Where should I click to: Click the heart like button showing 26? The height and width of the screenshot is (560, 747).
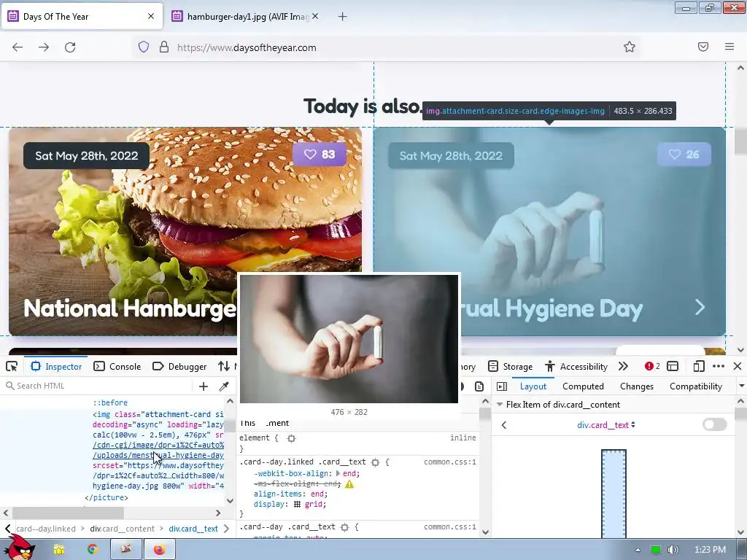(684, 155)
